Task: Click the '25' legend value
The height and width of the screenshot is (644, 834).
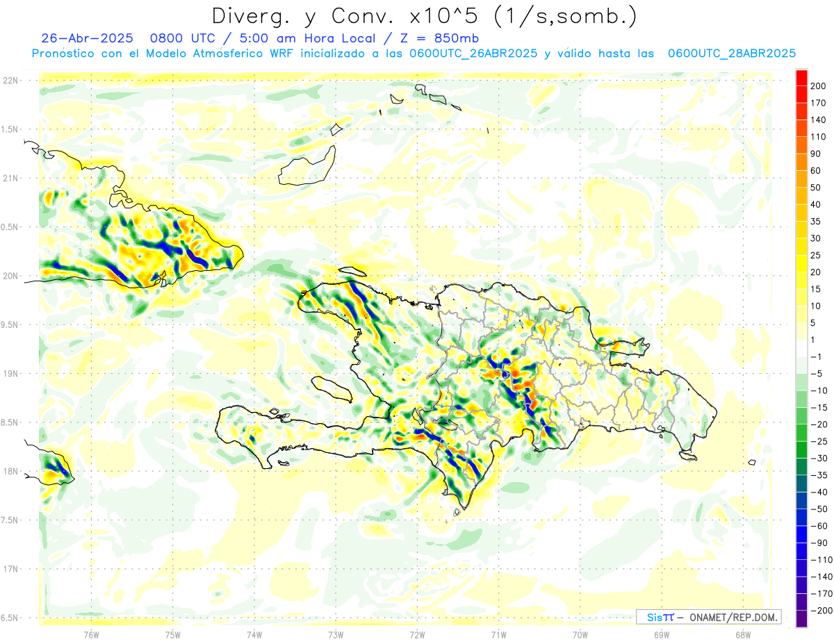Action: pos(816,255)
